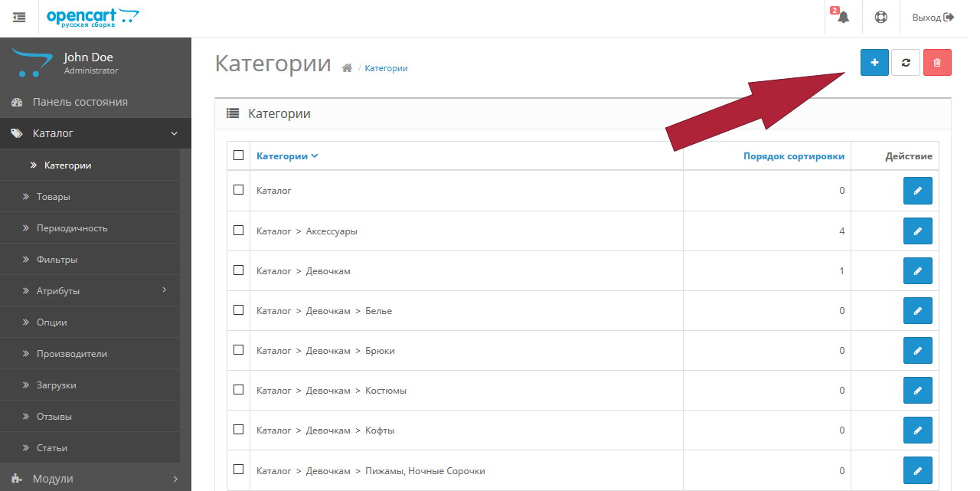The width and height of the screenshot is (980, 491).
Task: Edit Девочкам > Брюки with the pencil button
Action: pyautogui.click(x=917, y=350)
